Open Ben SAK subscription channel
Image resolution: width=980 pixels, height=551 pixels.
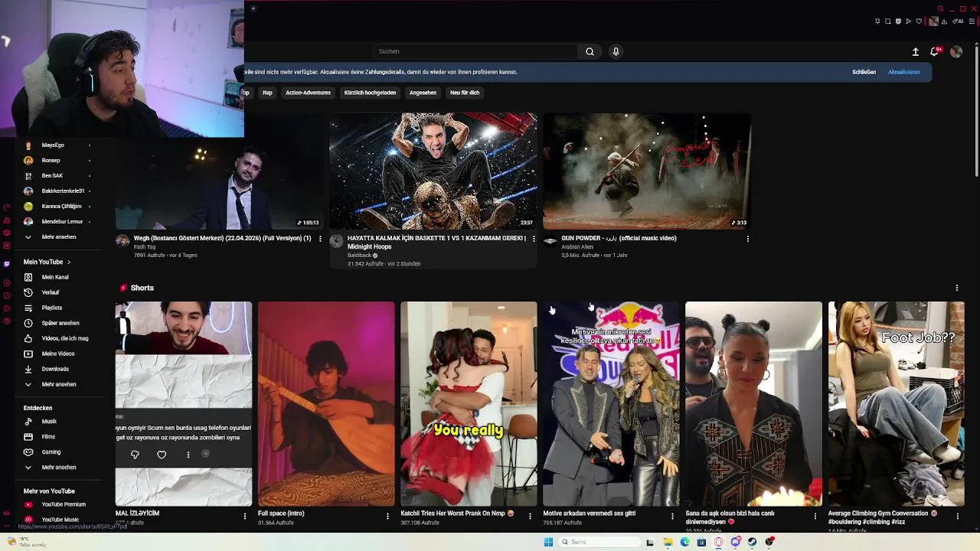pos(52,176)
